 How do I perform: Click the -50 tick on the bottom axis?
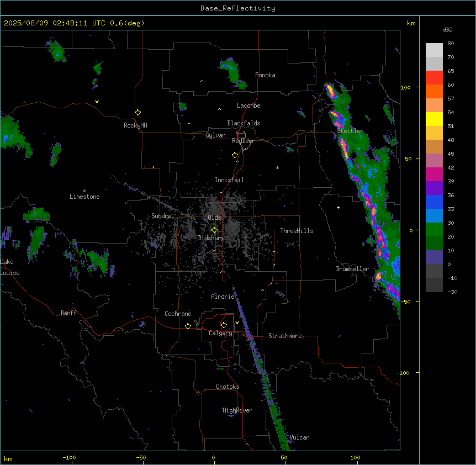(x=141, y=457)
